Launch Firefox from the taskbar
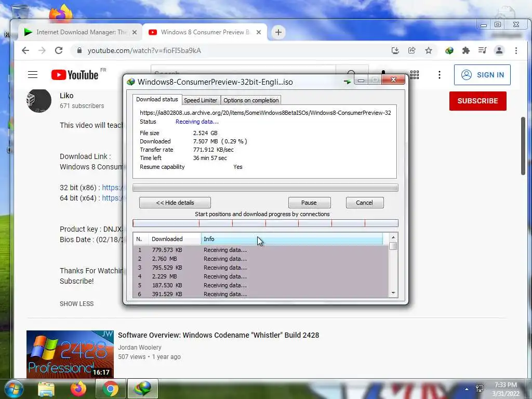 [x=78, y=389]
